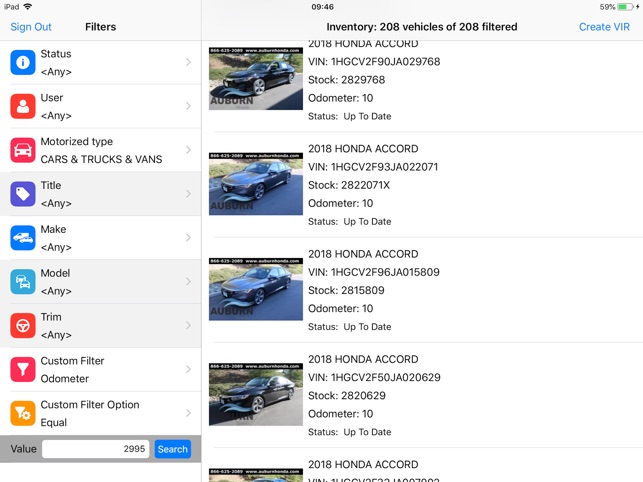Expand the User filter chevron
This screenshot has width=643, height=482.
click(188, 106)
